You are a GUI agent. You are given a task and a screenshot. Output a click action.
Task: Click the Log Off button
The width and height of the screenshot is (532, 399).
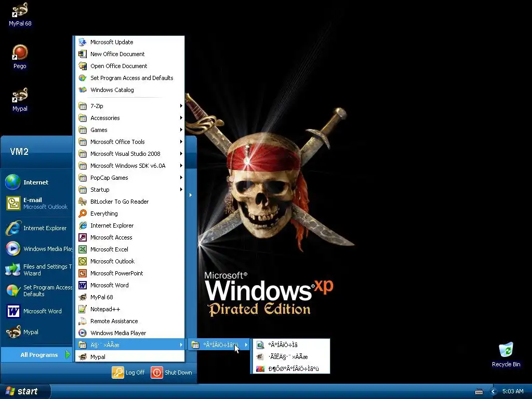click(x=128, y=373)
